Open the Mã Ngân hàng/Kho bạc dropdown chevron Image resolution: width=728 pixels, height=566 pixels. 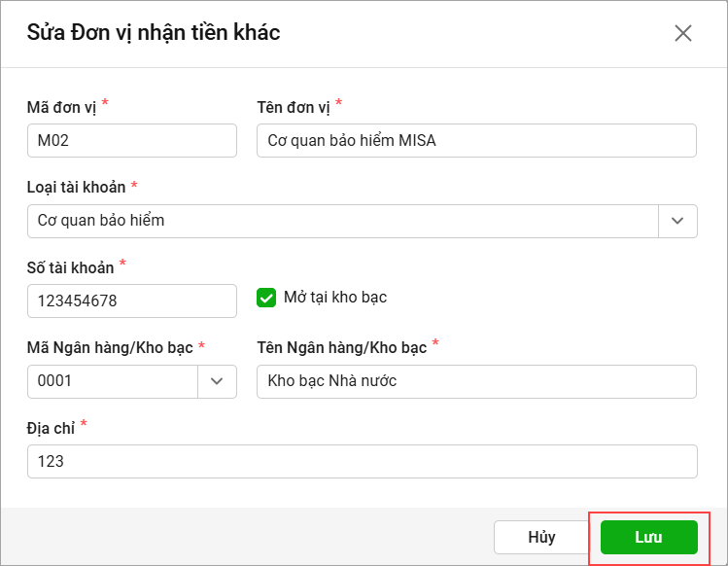217,381
